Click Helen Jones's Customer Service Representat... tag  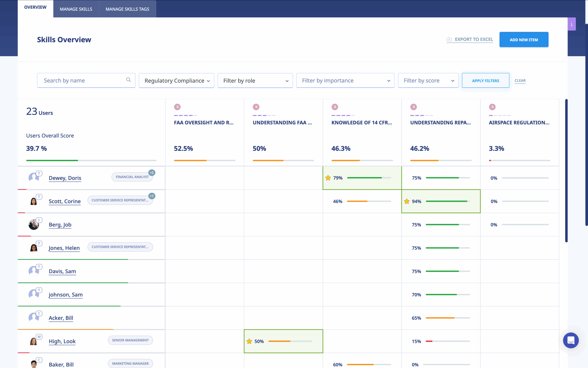[x=120, y=247]
